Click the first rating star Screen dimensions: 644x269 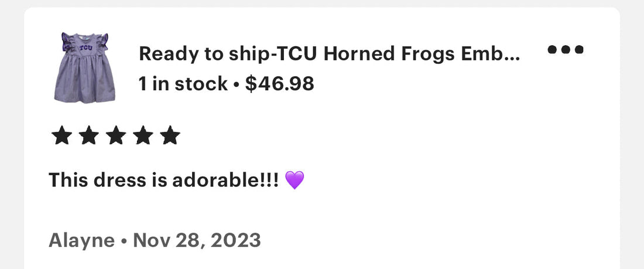(x=61, y=136)
